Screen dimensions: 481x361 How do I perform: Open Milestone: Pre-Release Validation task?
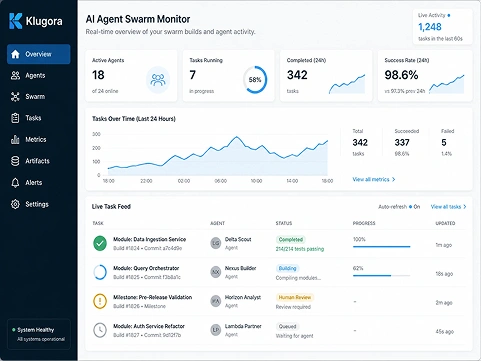[x=152, y=297]
